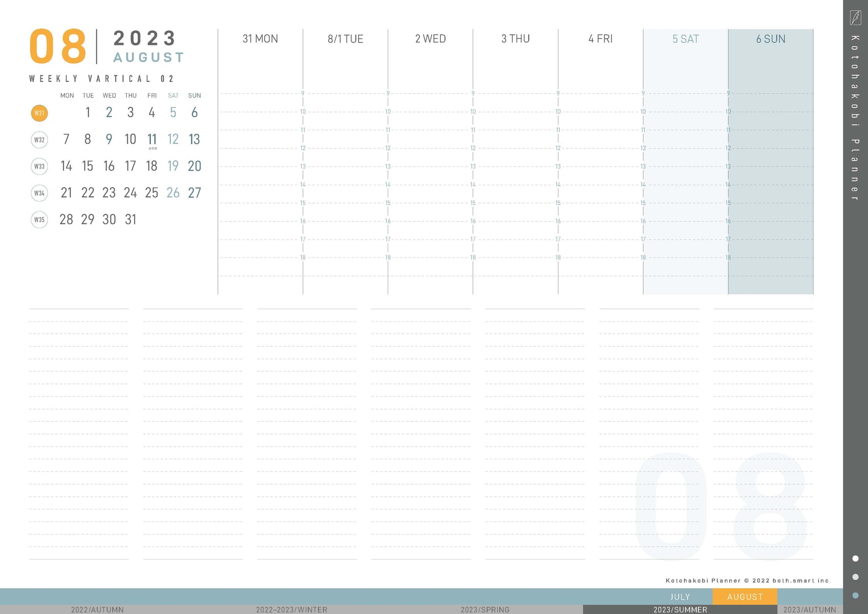Screen dimensions: 868x614
Task: Open the AUGUST month tab
Action: 745,597
